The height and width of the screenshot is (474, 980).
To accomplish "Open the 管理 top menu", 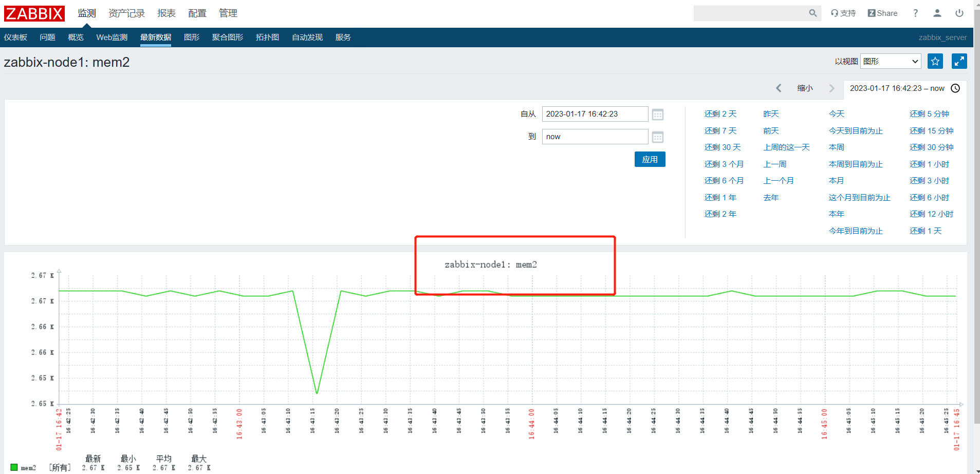I will click(228, 13).
